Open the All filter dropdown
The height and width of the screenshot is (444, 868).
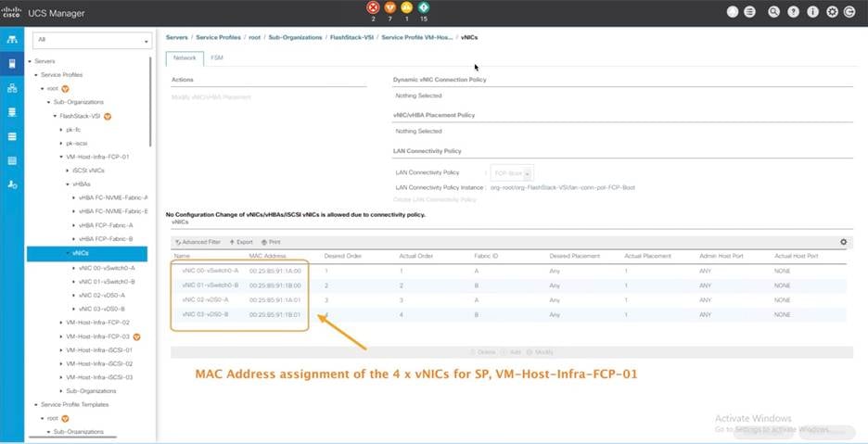tap(93, 41)
